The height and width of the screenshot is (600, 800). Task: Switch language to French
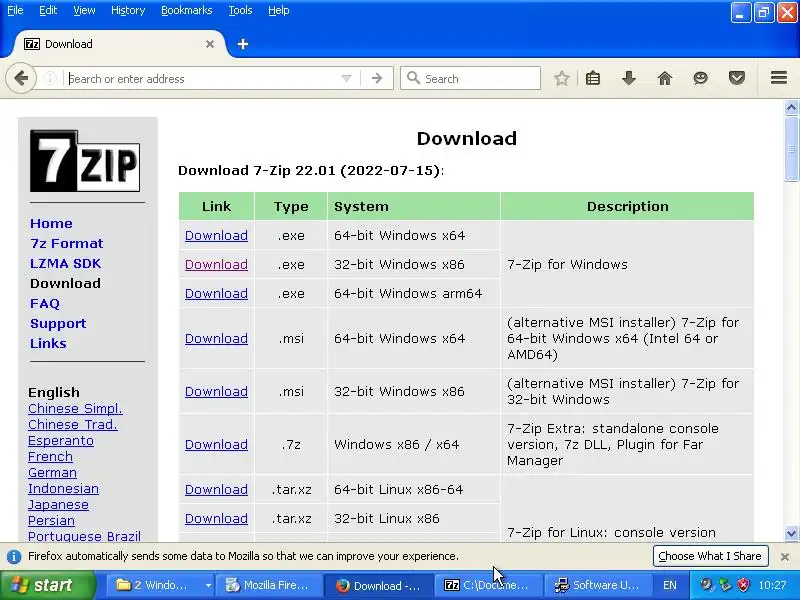click(50, 457)
